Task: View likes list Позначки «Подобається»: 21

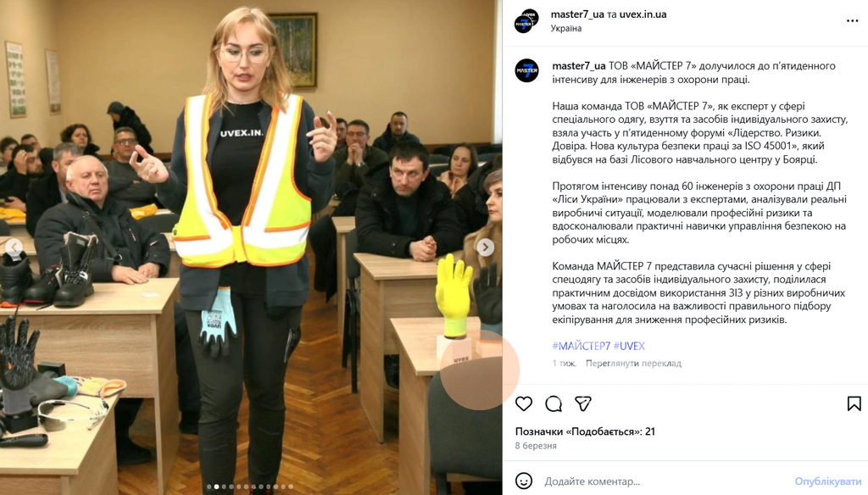Action: point(585,431)
